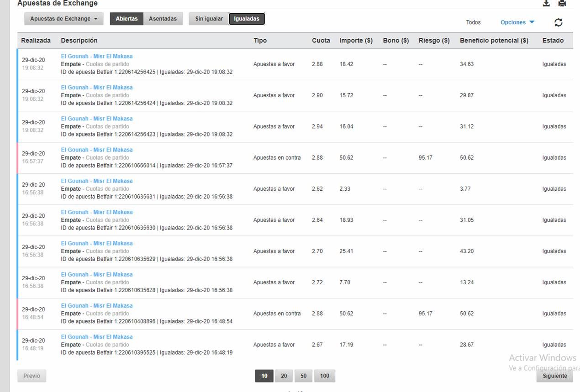580x392 pixels.
Task: Switch to the Asentadas tab
Action: click(163, 19)
